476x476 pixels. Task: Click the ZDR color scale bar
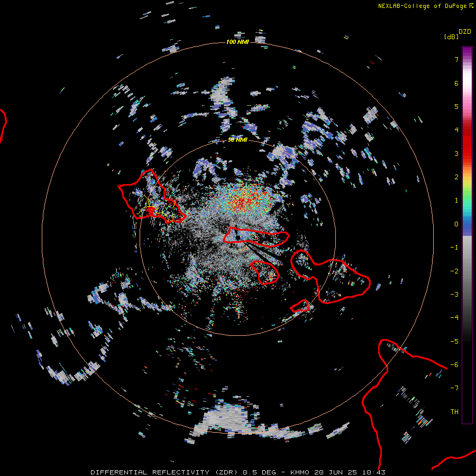point(467,235)
